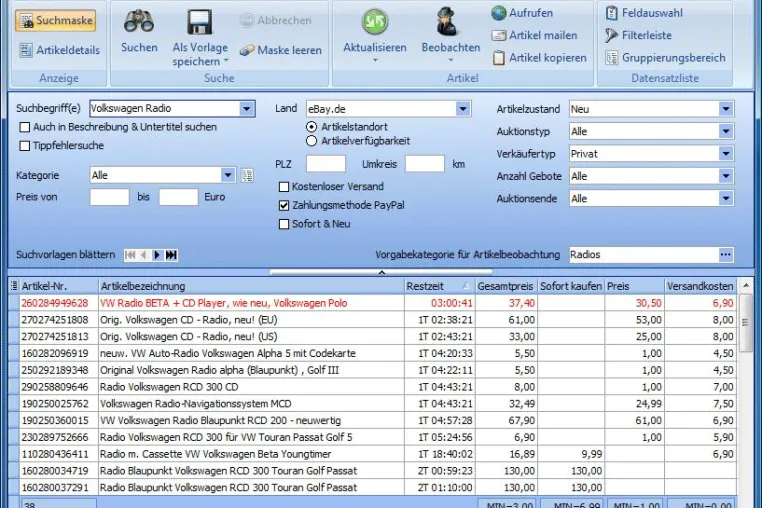Enable Auch in Beschreibung & Untertitel suchen
Viewport: 762px width, 508px height.
(25, 127)
